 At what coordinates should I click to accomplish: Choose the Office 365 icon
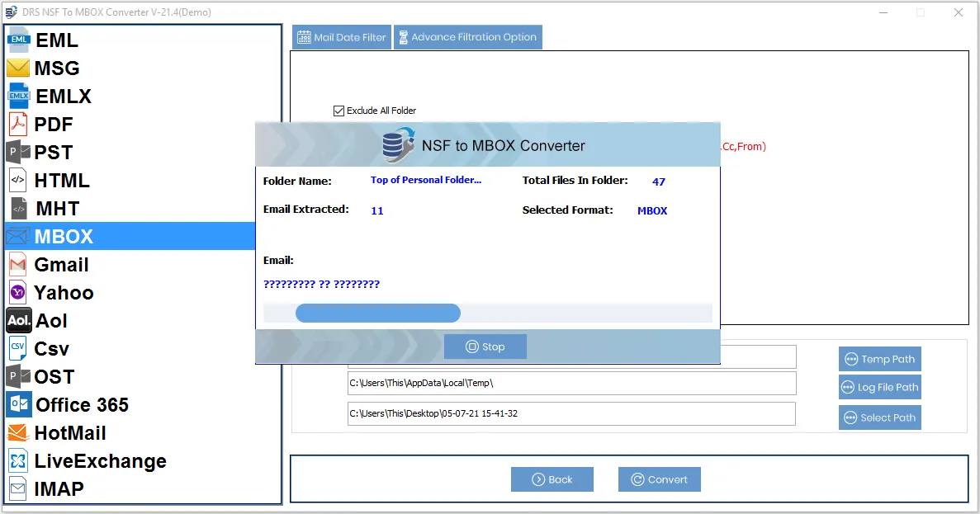(x=19, y=405)
